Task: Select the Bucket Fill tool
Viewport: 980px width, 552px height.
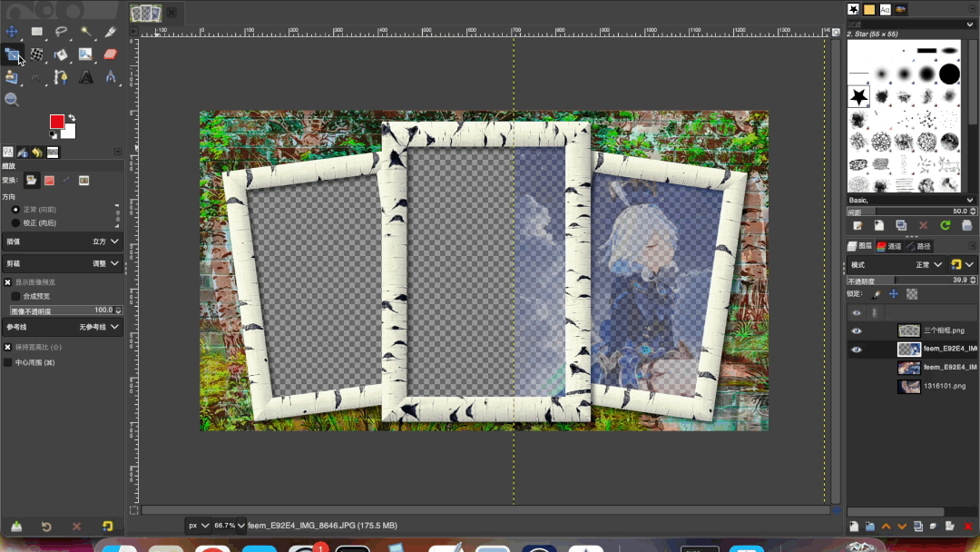Action: [x=62, y=55]
